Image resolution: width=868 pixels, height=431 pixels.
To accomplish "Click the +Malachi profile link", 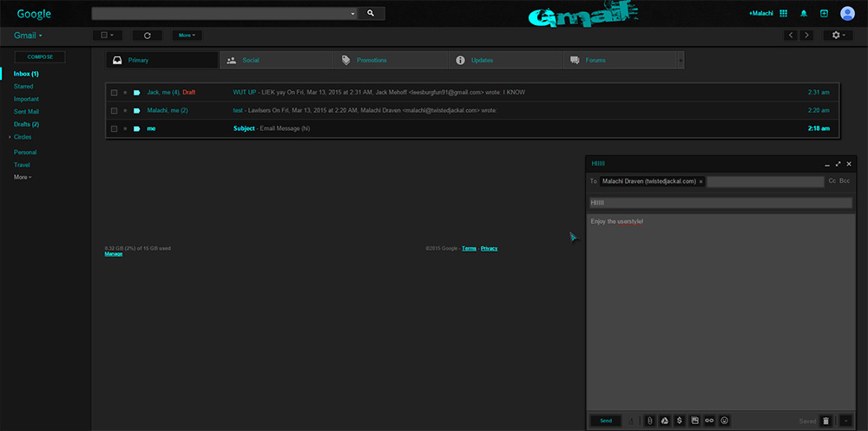I will [x=760, y=13].
